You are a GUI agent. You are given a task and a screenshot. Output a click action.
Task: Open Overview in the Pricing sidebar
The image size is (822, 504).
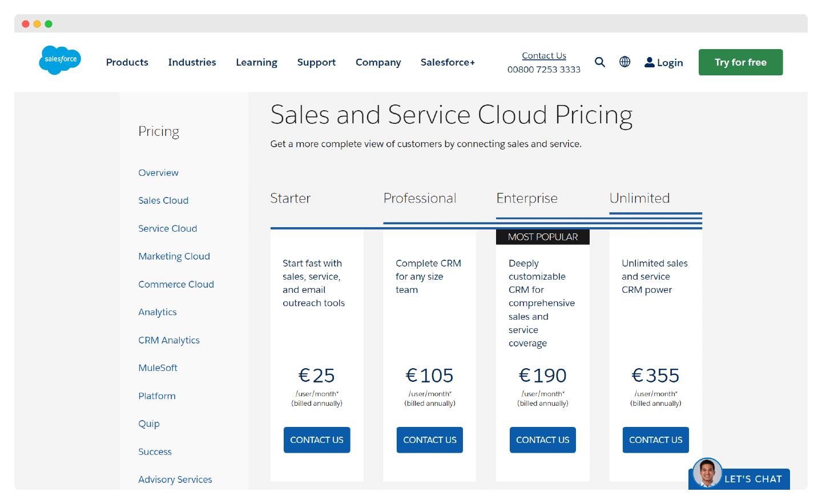coord(158,172)
